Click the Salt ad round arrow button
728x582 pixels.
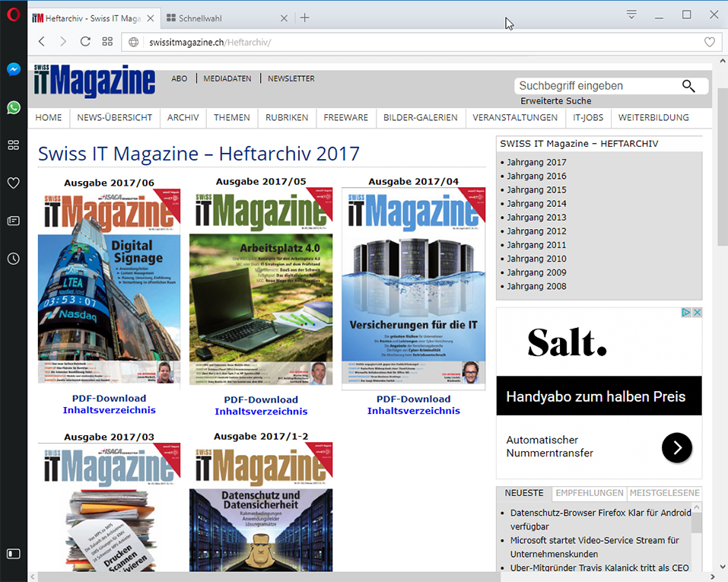[x=677, y=447]
